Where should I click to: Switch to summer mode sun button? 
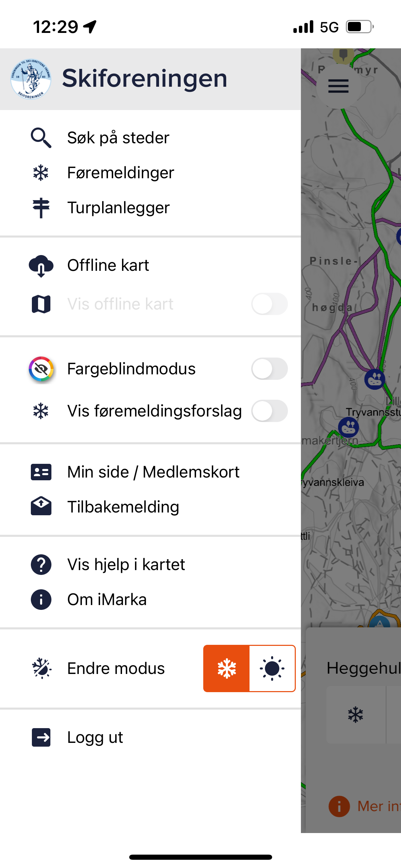[x=272, y=668]
